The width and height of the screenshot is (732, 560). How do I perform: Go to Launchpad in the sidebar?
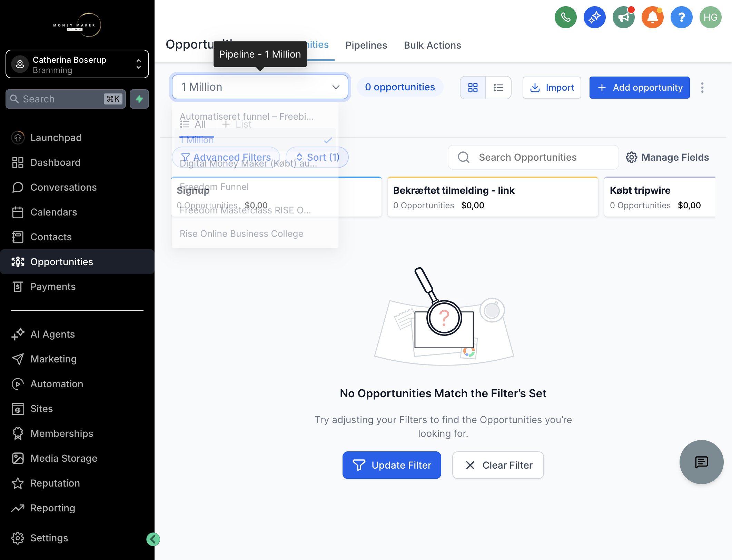[x=77, y=138]
